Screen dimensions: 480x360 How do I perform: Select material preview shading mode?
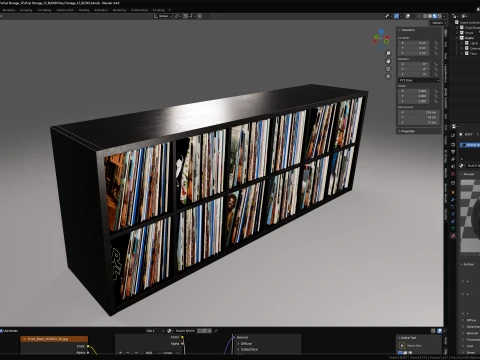click(x=435, y=16)
